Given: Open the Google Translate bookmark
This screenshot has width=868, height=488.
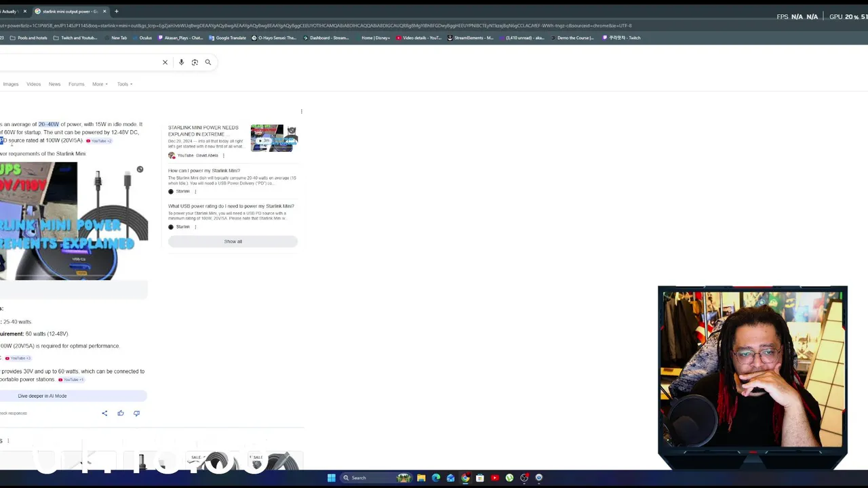Looking at the screenshot, I should pos(228,38).
